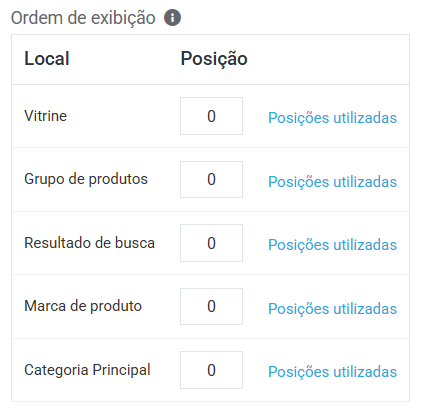Select the Categoria Principal label
Screen dimensions: 423x418
click(87, 370)
